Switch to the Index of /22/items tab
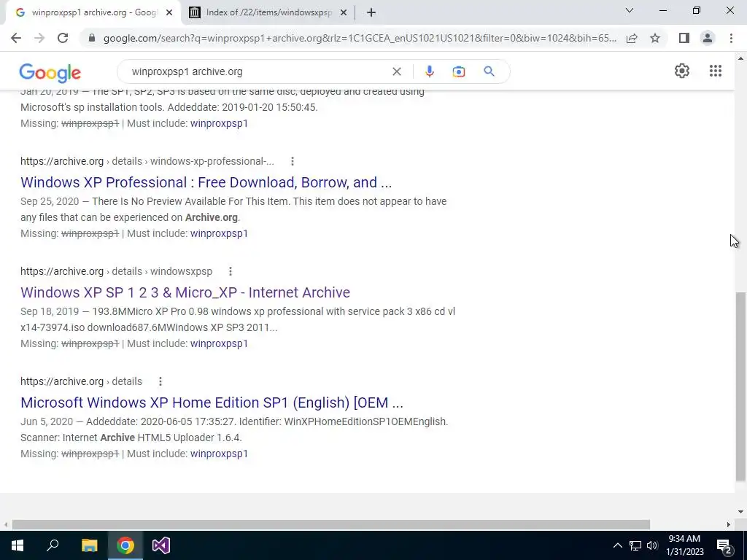The image size is (747, 560). pos(268,13)
